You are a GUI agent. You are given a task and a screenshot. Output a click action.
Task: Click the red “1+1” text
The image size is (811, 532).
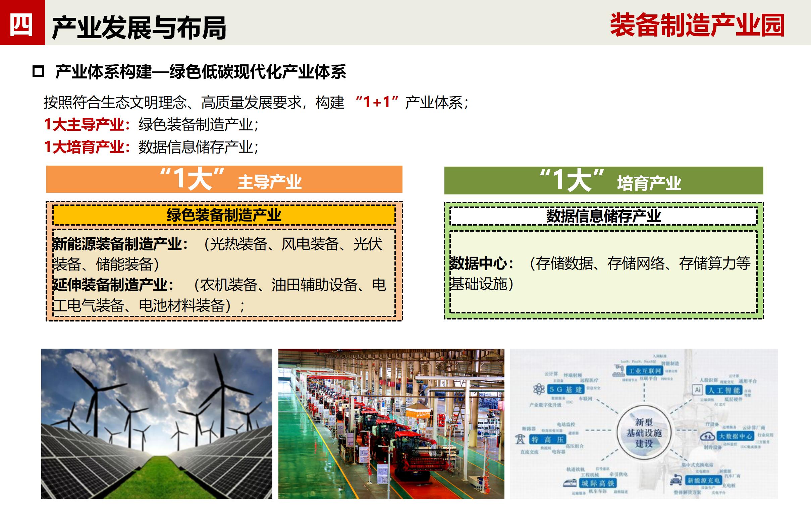click(x=377, y=102)
